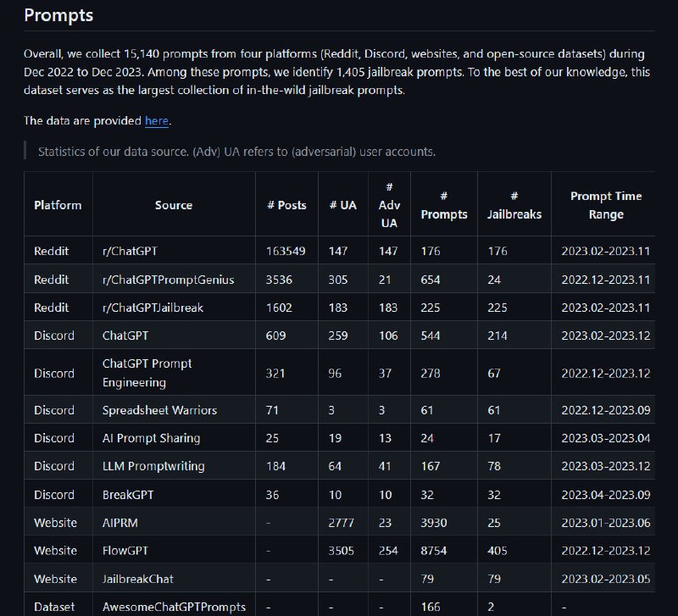
Task: Select the JailbreakChat source cell
Action: click(137, 579)
